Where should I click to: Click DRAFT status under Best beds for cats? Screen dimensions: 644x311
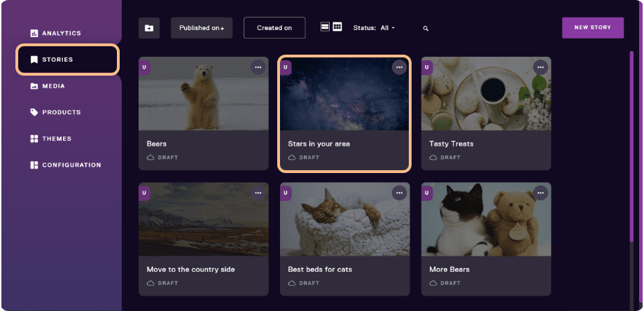click(304, 283)
